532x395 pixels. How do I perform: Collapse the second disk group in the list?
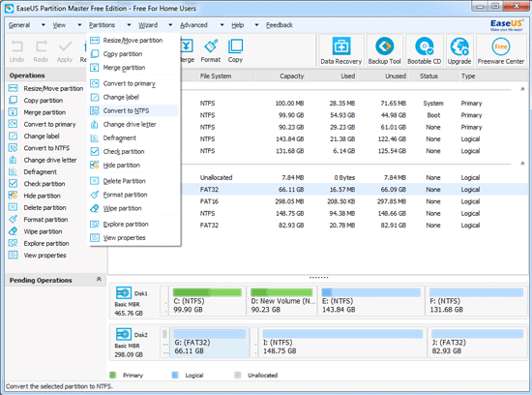coord(522,164)
